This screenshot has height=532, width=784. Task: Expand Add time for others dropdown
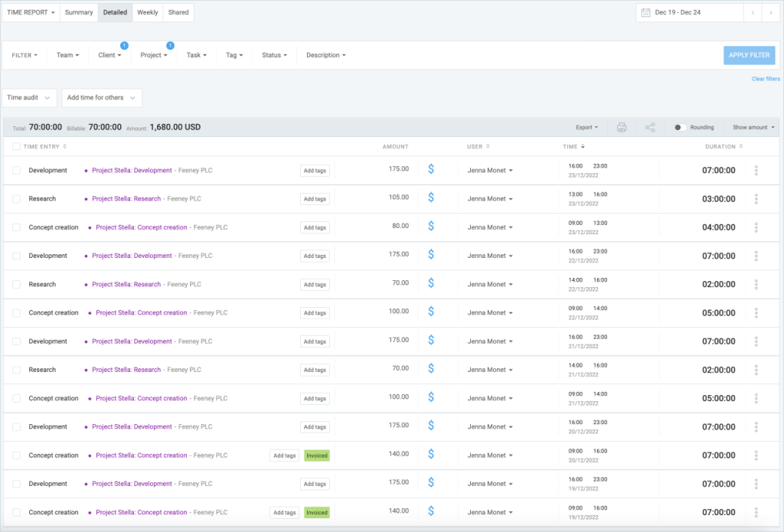click(102, 97)
